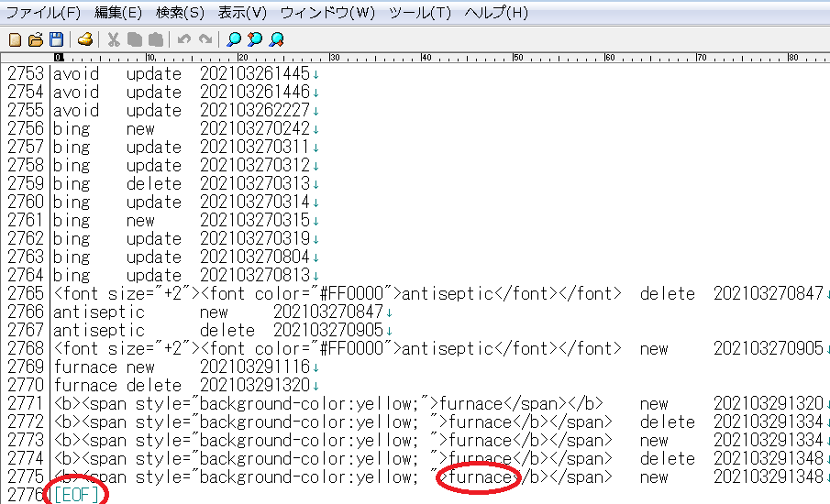830x504 pixels.
Task: Click 'bing' on line 2762
Action: coord(72,238)
